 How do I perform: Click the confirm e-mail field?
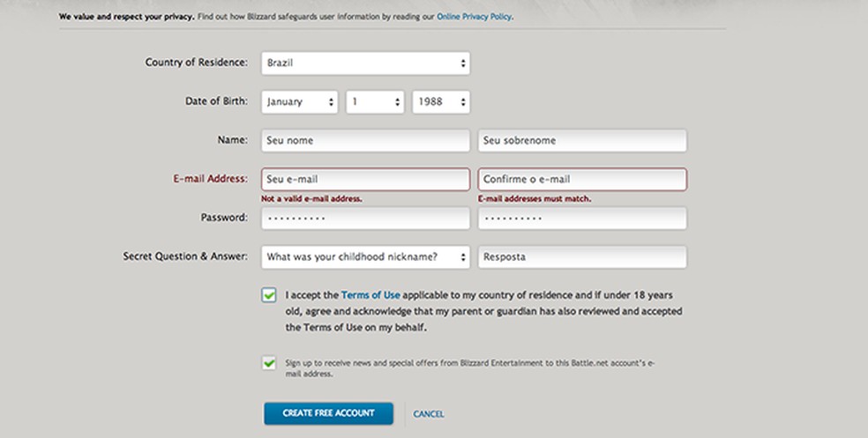582,180
